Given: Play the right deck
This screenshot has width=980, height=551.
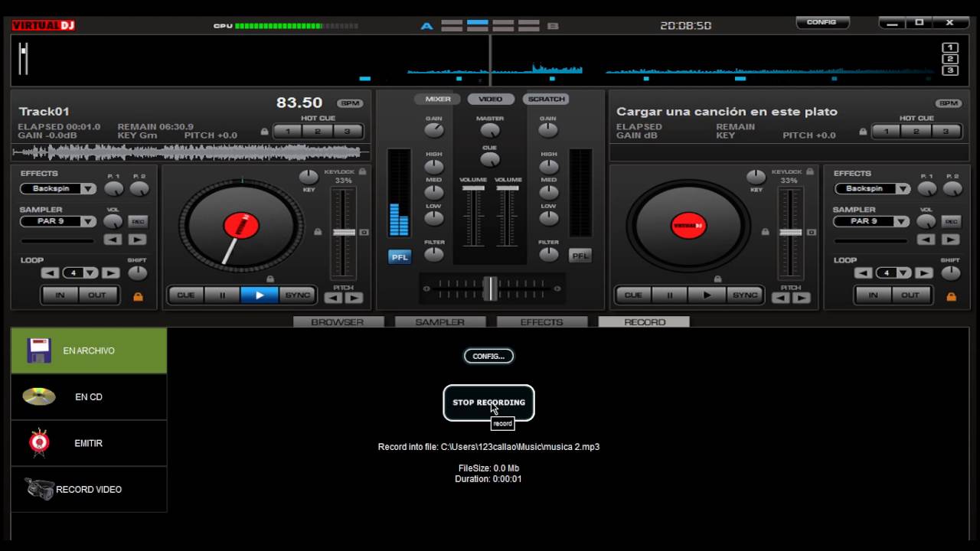Looking at the screenshot, I should click(x=707, y=295).
